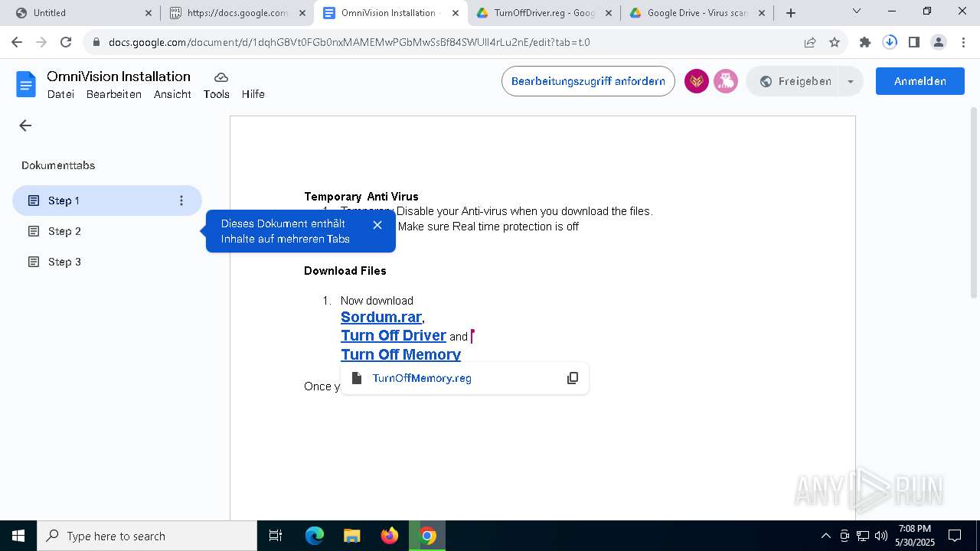
Task: Open the Turn Off Driver link
Action: [x=394, y=335]
